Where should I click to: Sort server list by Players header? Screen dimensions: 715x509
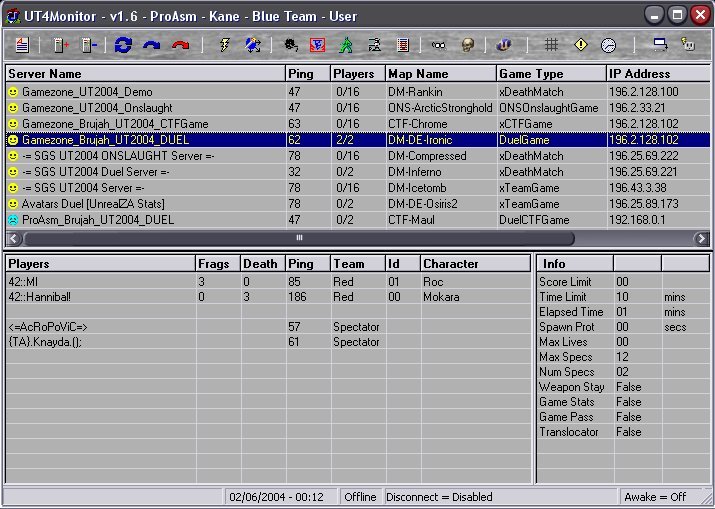pyautogui.click(x=358, y=74)
